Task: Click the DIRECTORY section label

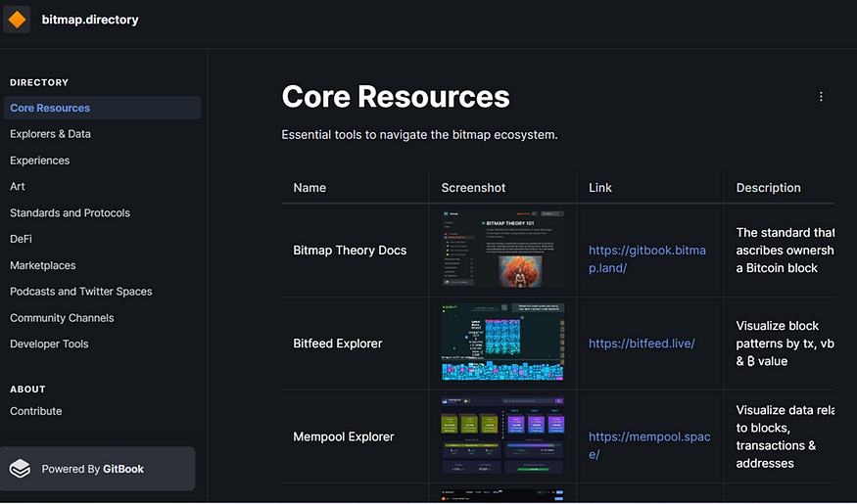Action: point(39,82)
